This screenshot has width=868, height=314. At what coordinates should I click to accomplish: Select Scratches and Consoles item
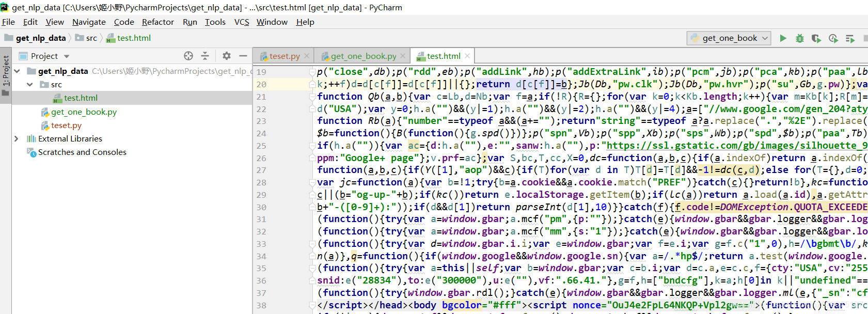click(82, 152)
